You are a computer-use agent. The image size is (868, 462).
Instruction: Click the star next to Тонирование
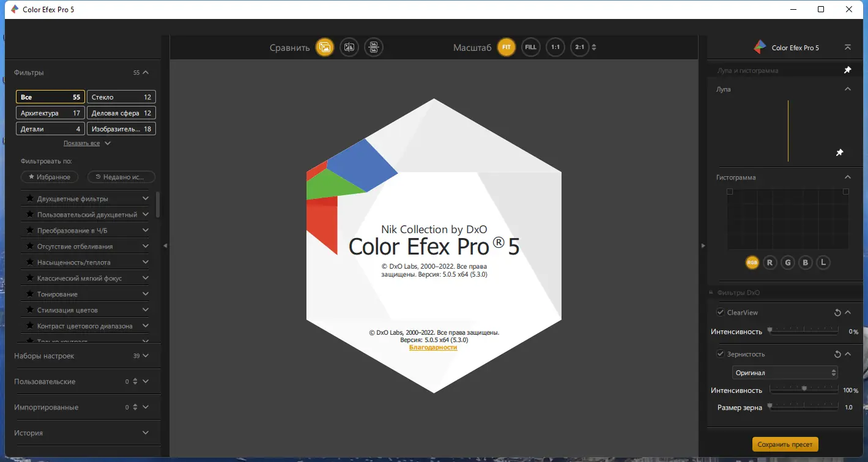pyautogui.click(x=30, y=294)
